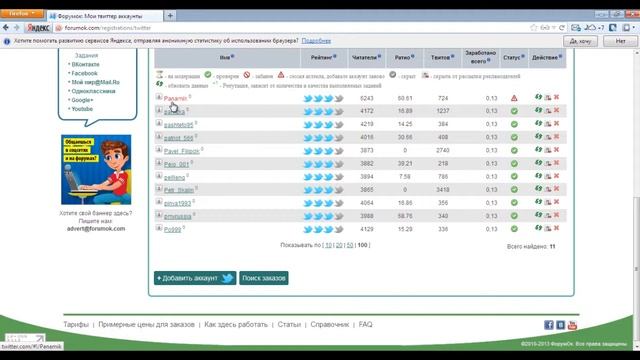This screenshot has width=640, height=360.
Task: Click the avatar icon beside Pavel_Filipok
Action: coord(159,149)
